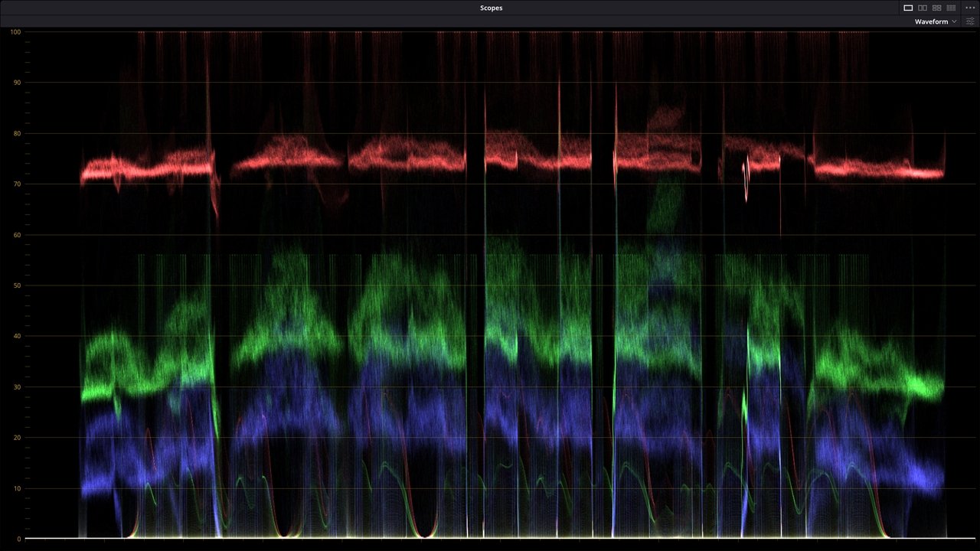Click the 100 scale label
This screenshot has width=980, height=551.
coord(15,32)
